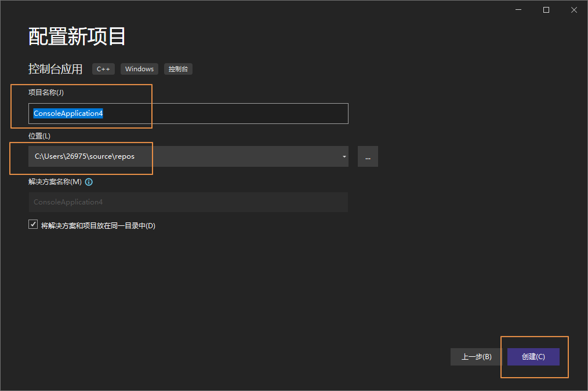Select the 控制台 project type tag
588x391 pixels.
pyautogui.click(x=178, y=69)
